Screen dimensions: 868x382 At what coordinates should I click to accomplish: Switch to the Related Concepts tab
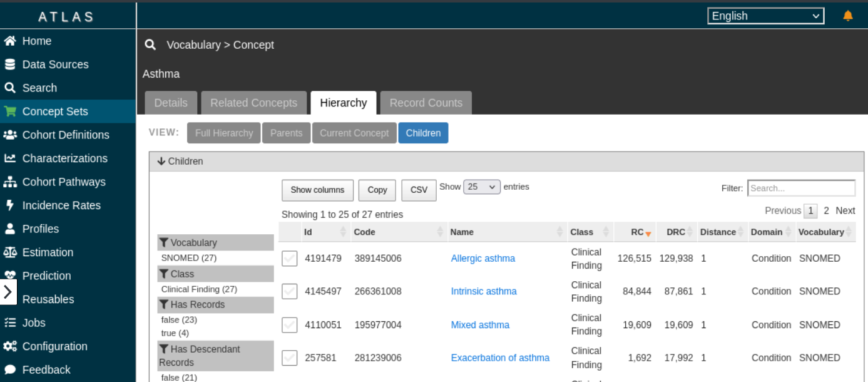pyautogui.click(x=253, y=103)
